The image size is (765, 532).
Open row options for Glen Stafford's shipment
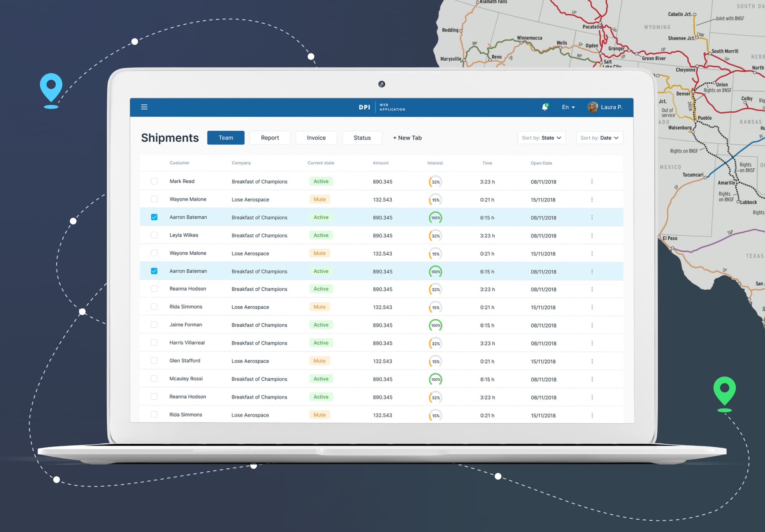[x=592, y=361]
